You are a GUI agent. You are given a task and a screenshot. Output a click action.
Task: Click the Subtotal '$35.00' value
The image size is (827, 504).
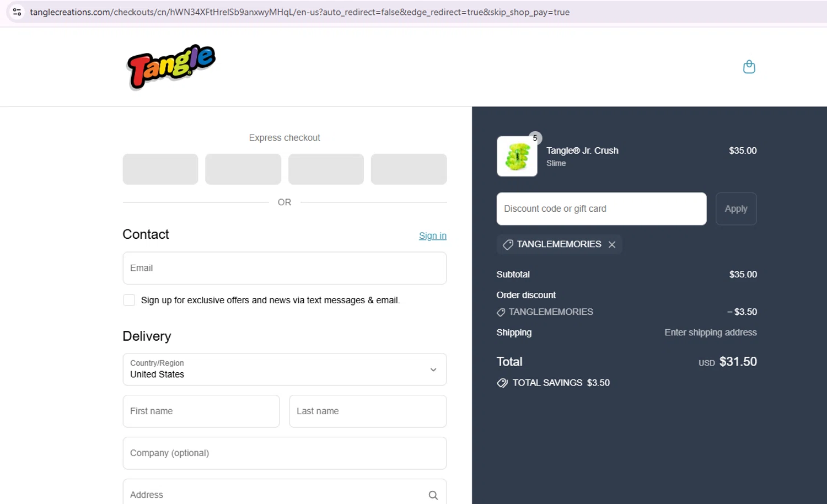(x=743, y=275)
